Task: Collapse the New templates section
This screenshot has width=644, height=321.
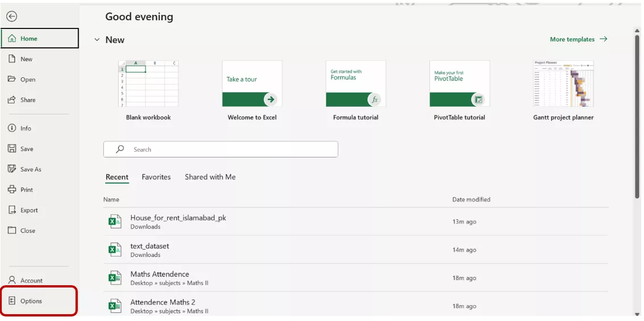Action: 97,40
